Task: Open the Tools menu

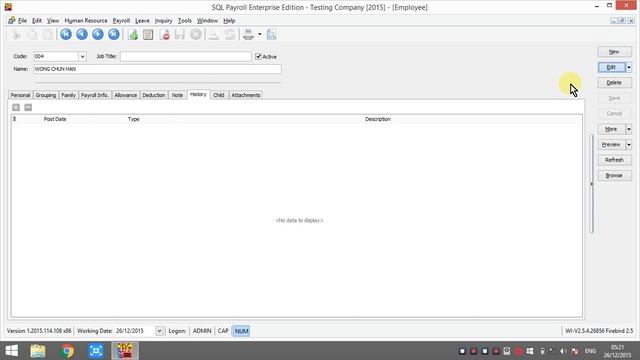Action: (x=184, y=20)
